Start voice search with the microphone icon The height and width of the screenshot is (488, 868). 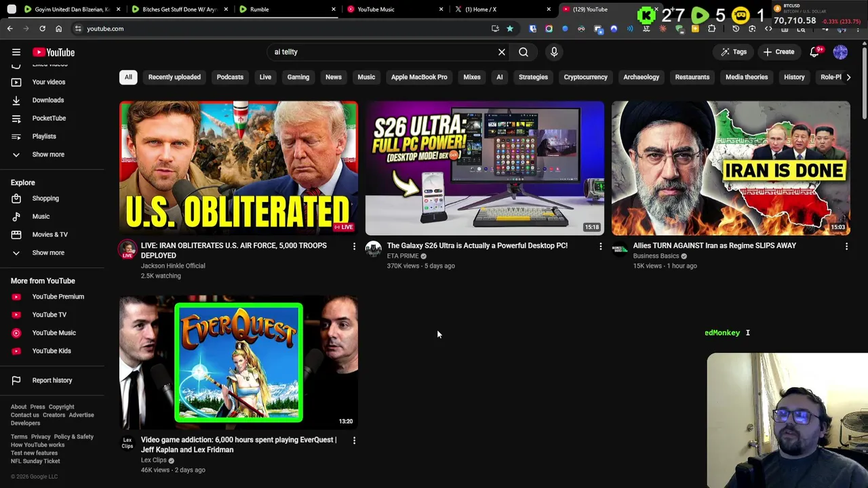[x=554, y=52]
